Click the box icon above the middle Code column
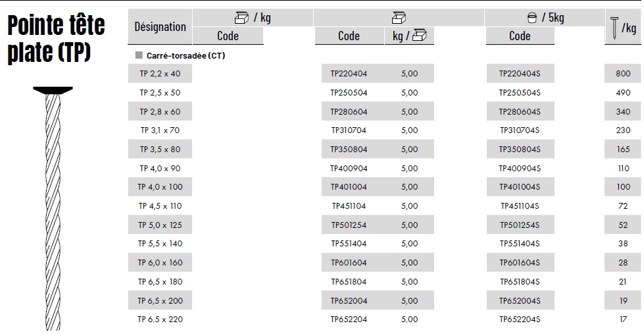This screenshot has height=334, width=644. point(399,18)
